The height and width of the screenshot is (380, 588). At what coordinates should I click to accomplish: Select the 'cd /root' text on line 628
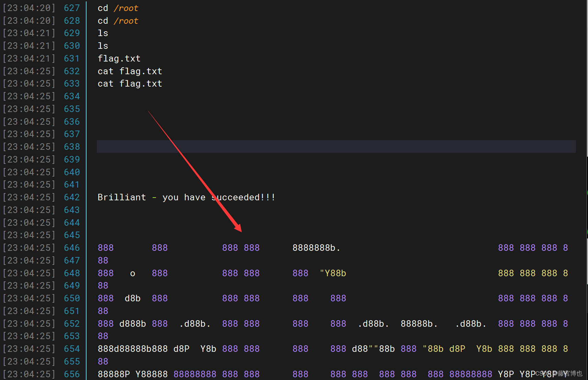pyautogui.click(x=118, y=21)
